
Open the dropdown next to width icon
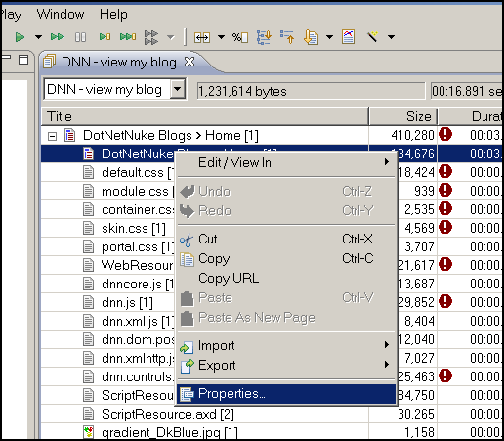coord(221,37)
